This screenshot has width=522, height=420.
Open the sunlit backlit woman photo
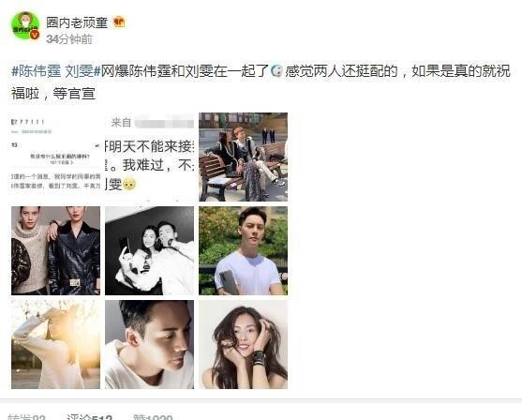tap(55, 344)
